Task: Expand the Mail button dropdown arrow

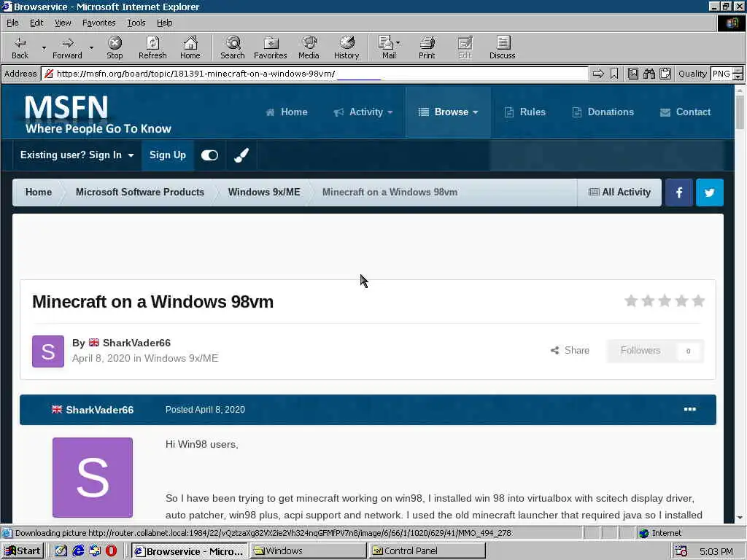Action: point(398,43)
